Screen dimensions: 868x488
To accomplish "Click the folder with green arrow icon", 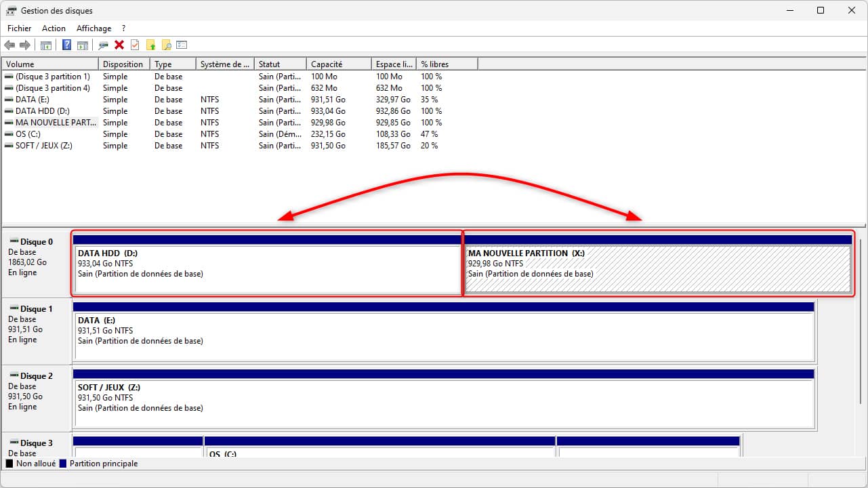I will click(x=150, y=45).
